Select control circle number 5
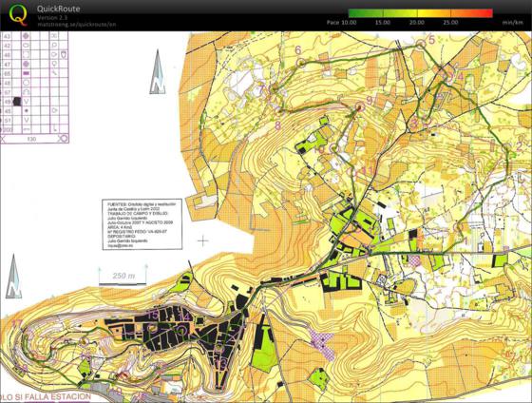The image size is (532, 403). (x=421, y=44)
